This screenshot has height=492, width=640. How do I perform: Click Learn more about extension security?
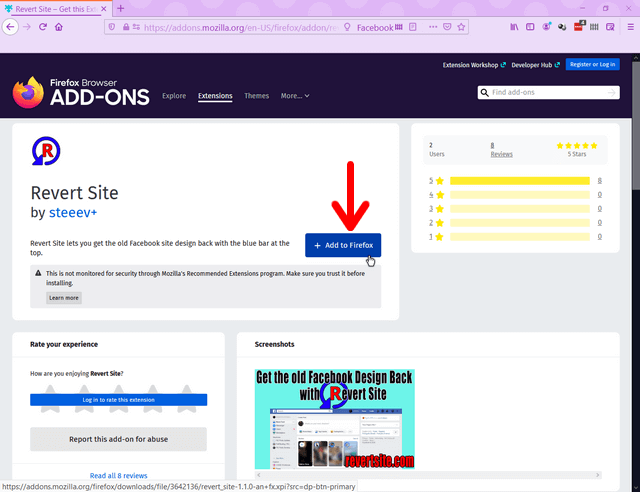click(64, 298)
